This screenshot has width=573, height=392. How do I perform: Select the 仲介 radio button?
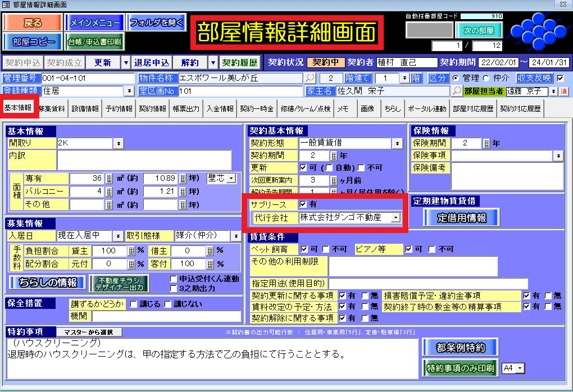pyautogui.click(x=485, y=78)
